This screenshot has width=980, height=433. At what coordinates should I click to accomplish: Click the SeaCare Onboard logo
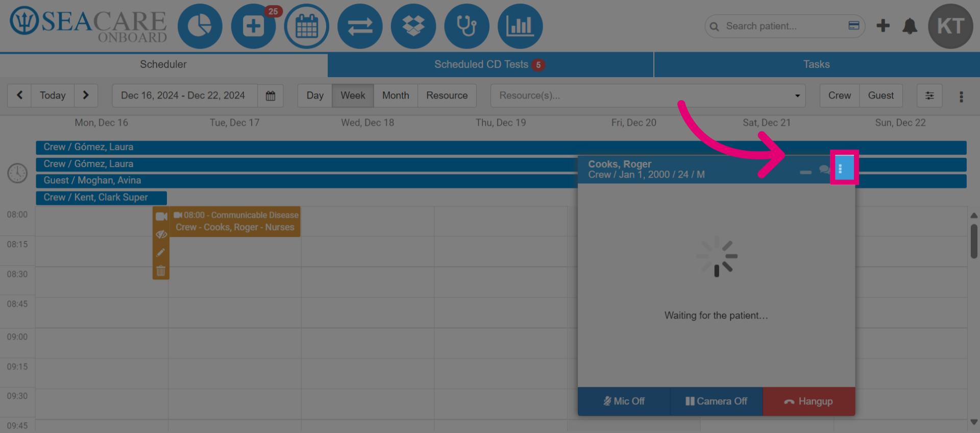(x=88, y=25)
